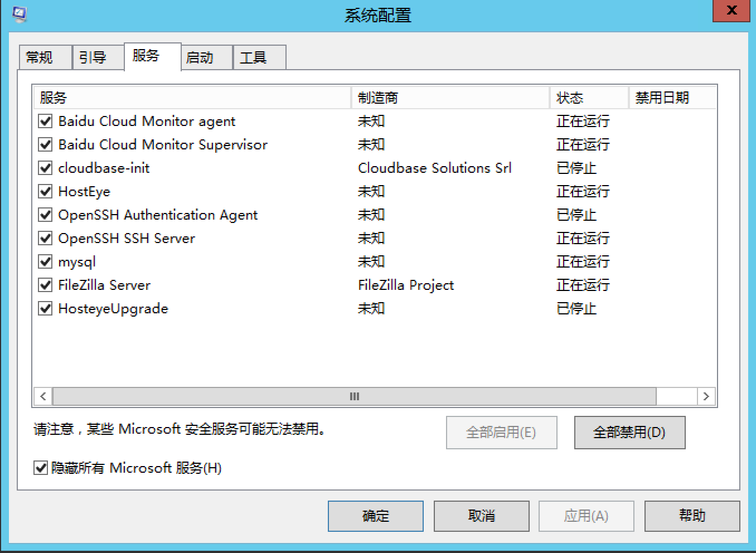Uncheck the cloudbase-init service checkbox

point(46,168)
